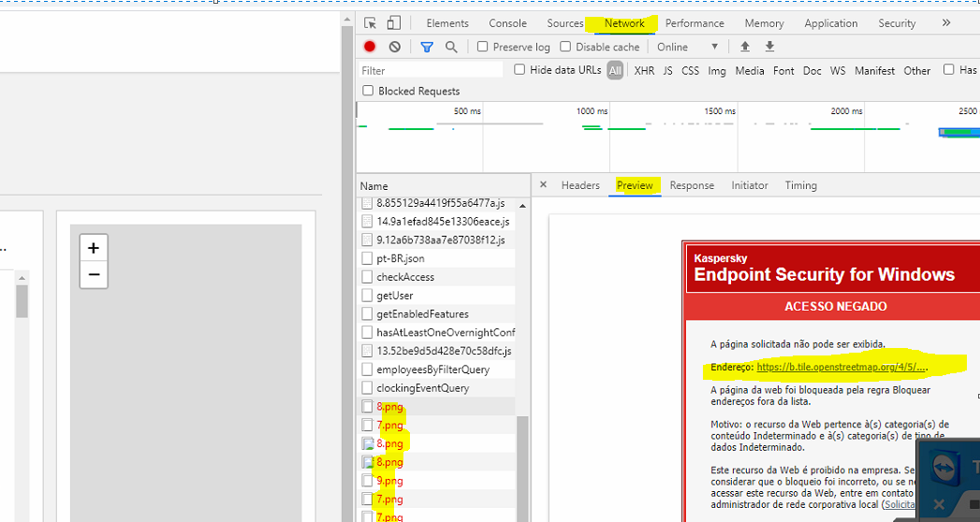Filter requests by XHR type
The image size is (980, 522).
pos(644,70)
